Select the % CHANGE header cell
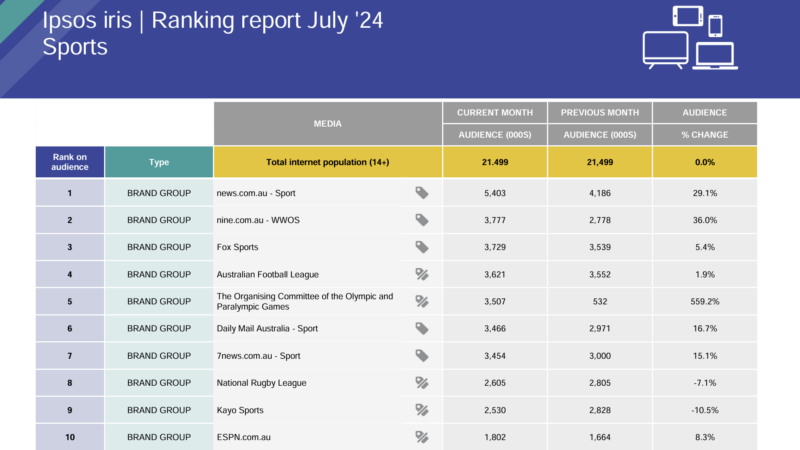 705,135
